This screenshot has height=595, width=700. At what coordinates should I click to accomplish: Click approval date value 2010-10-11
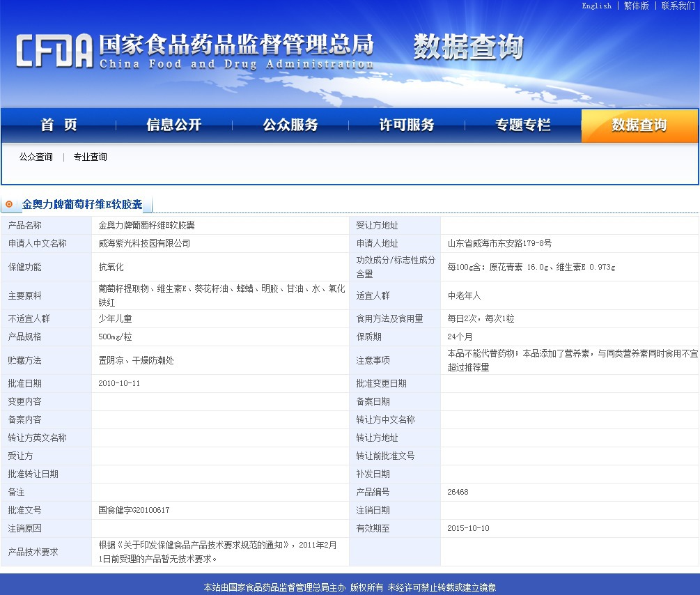119,383
